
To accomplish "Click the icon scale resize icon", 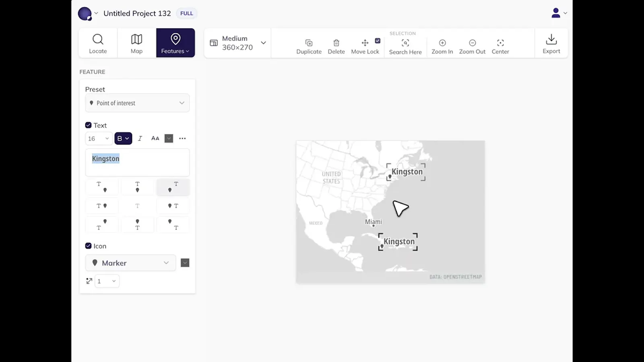I will [89, 281].
